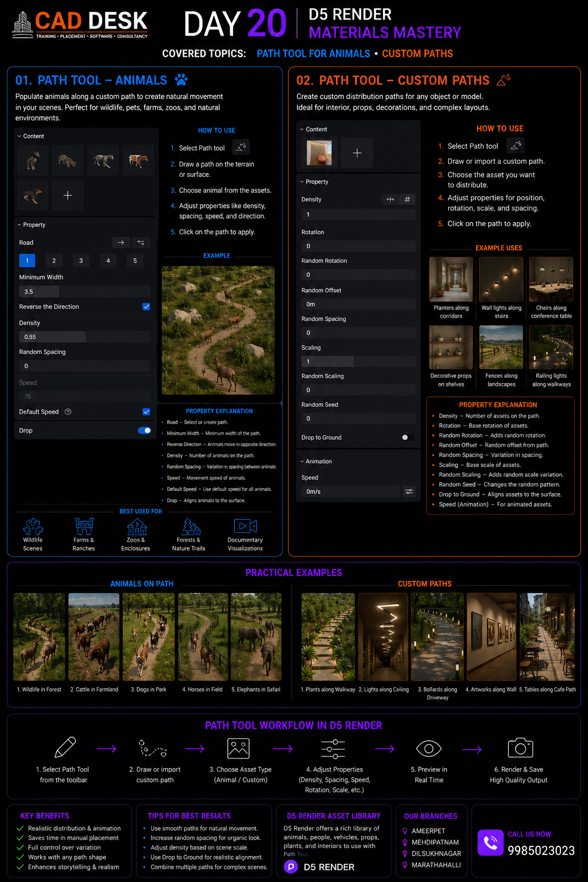Image resolution: width=588 pixels, height=882 pixels.
Task: Open the Lights along Ceiling example image
Action: tap(383, 637)
